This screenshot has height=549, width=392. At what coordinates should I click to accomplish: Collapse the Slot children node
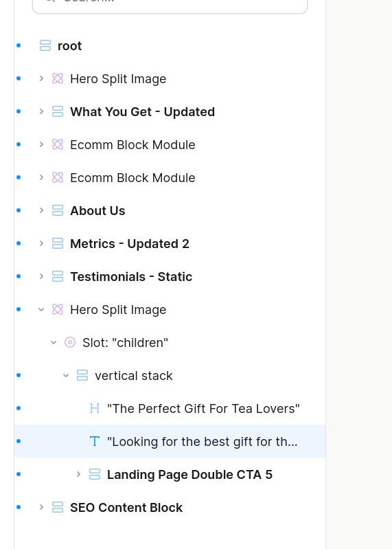coord(54,342)
